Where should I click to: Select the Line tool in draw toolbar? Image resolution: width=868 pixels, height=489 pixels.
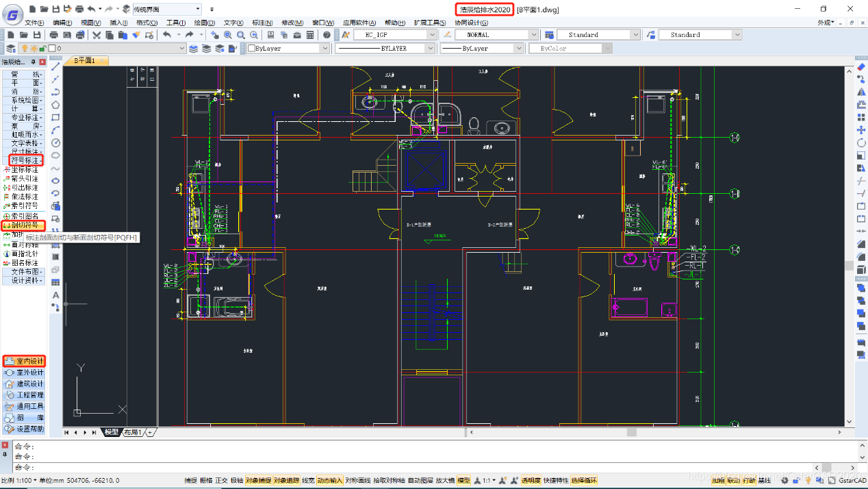55,66
